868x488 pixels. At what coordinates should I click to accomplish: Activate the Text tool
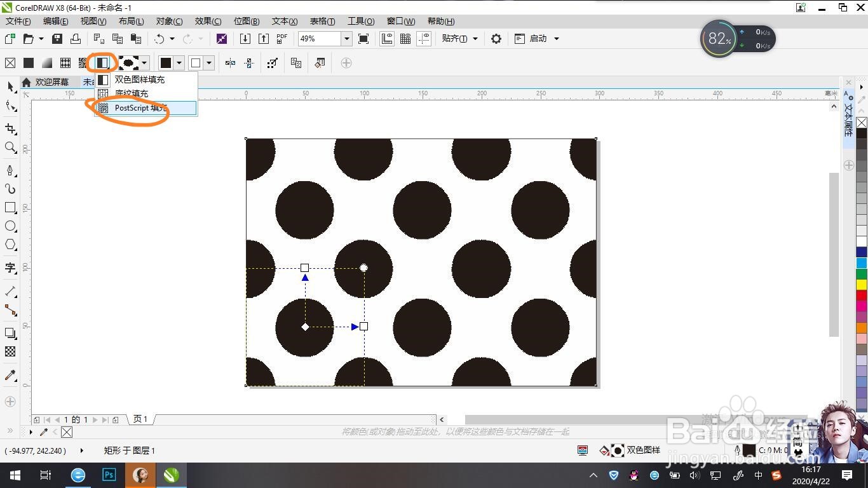pyautogui.click(x=10, y=268)
